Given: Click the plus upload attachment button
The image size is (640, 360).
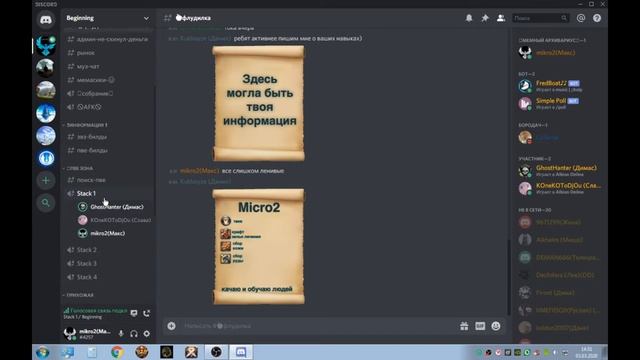Looking at the screenshot, I should [171, 326].
